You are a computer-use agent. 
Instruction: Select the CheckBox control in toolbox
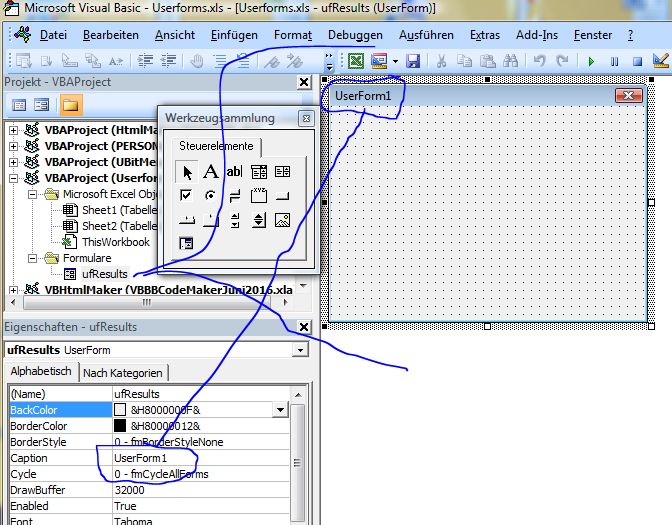186,196
